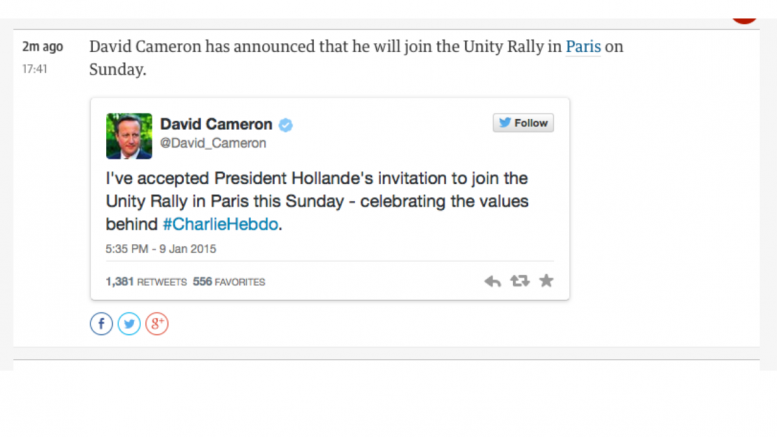Favorite the tweet with the star icon
This screenshot has width=777, height=437.
point(546,281)
